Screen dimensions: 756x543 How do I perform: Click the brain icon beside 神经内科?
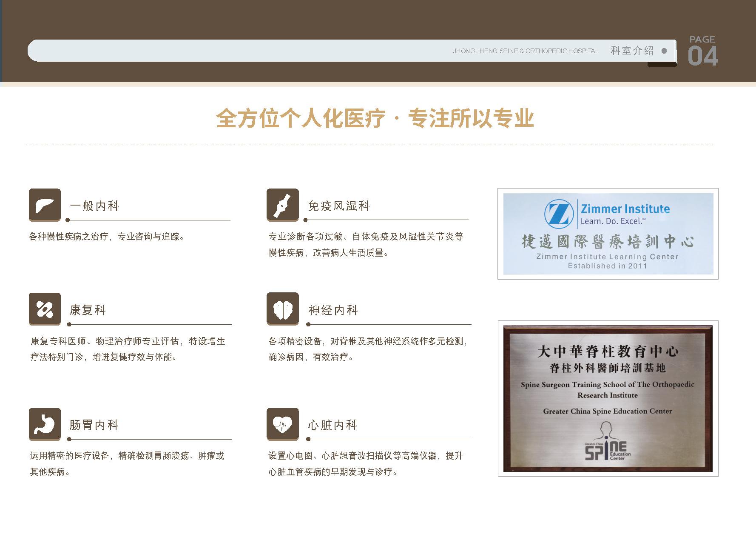point(282,310)
